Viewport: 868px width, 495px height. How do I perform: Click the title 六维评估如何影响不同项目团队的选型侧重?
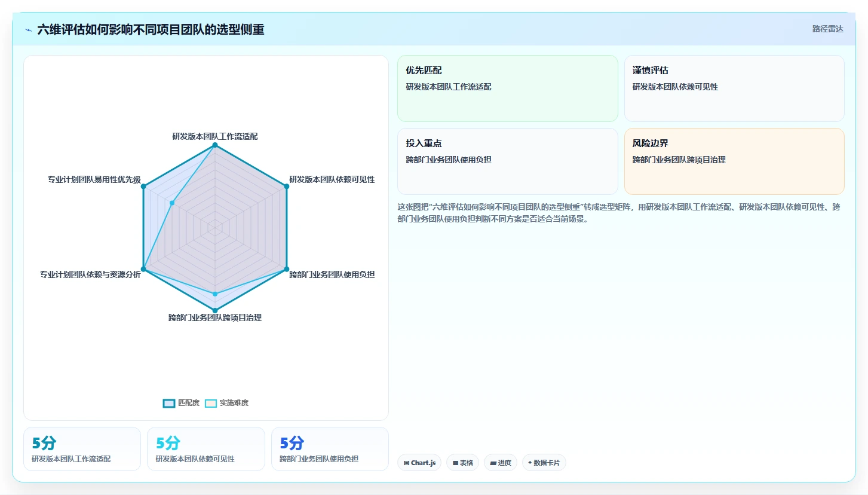[151, 30]
